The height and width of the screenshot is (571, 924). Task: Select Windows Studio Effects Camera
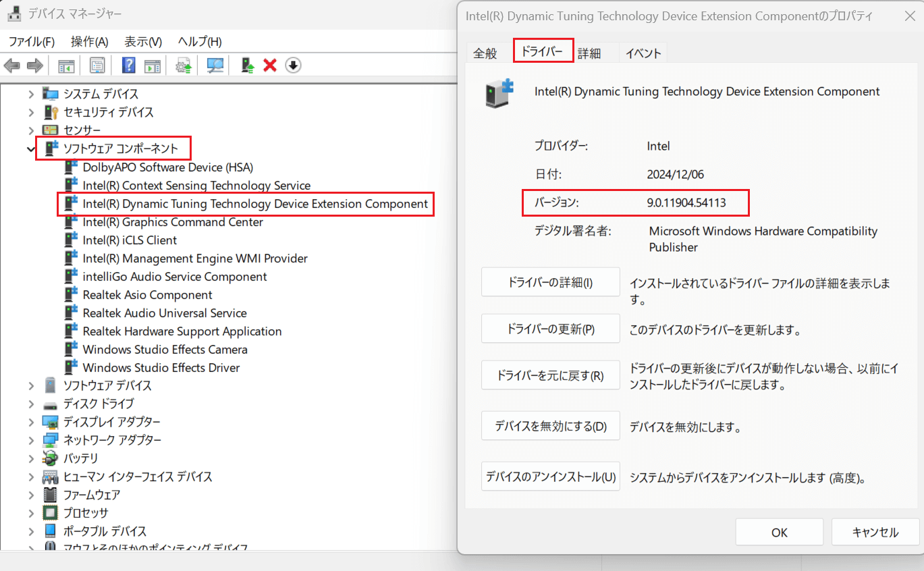point(165,349)
